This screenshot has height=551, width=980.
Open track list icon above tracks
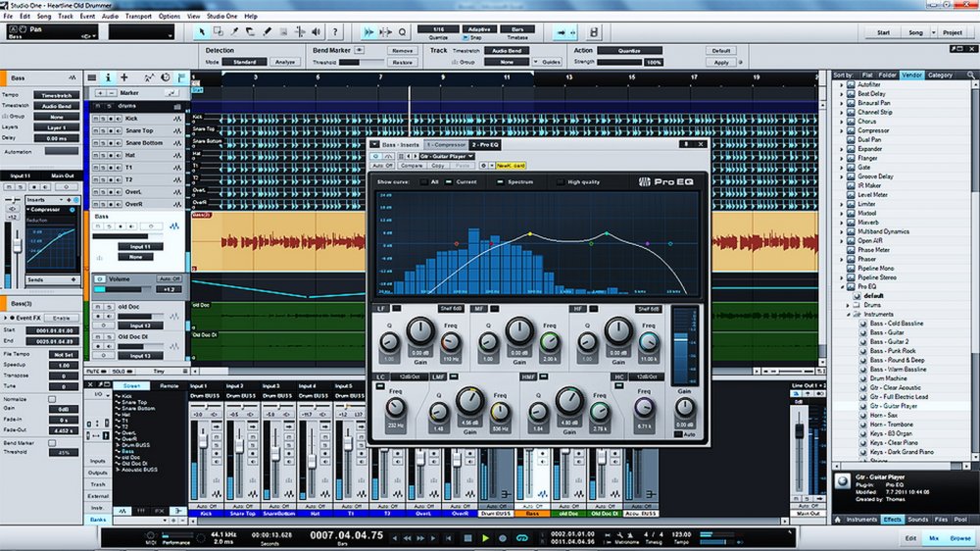[92, 77]
